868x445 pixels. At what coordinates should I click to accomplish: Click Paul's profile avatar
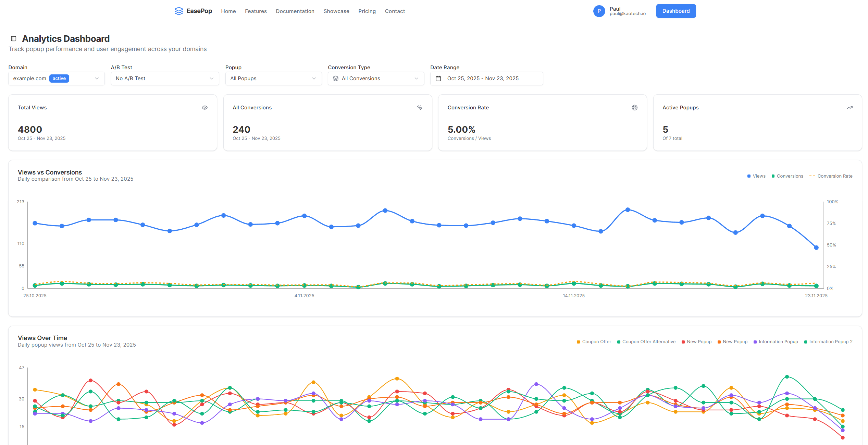[x=599, y=11]
